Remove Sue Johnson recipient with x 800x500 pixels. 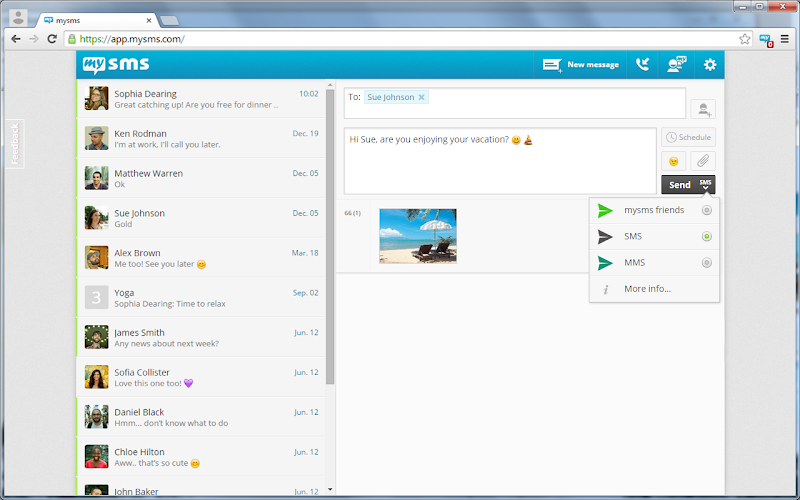click(421, 97)
